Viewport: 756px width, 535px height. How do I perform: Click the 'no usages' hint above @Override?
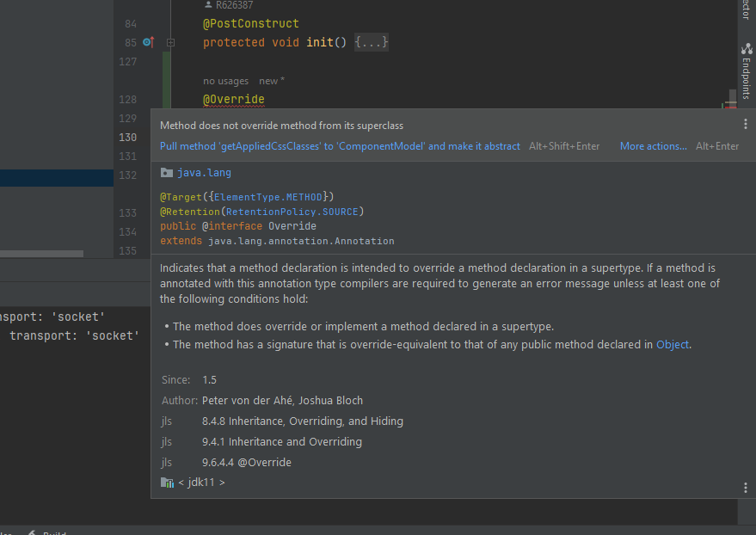[224, 80]
